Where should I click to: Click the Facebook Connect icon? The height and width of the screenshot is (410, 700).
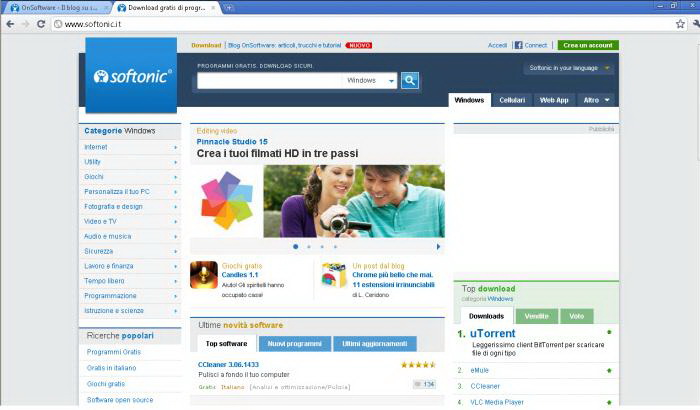(x=518, y=45)
